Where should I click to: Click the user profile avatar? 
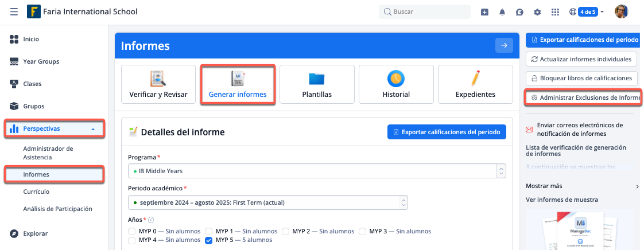click(x=621, y=11)
